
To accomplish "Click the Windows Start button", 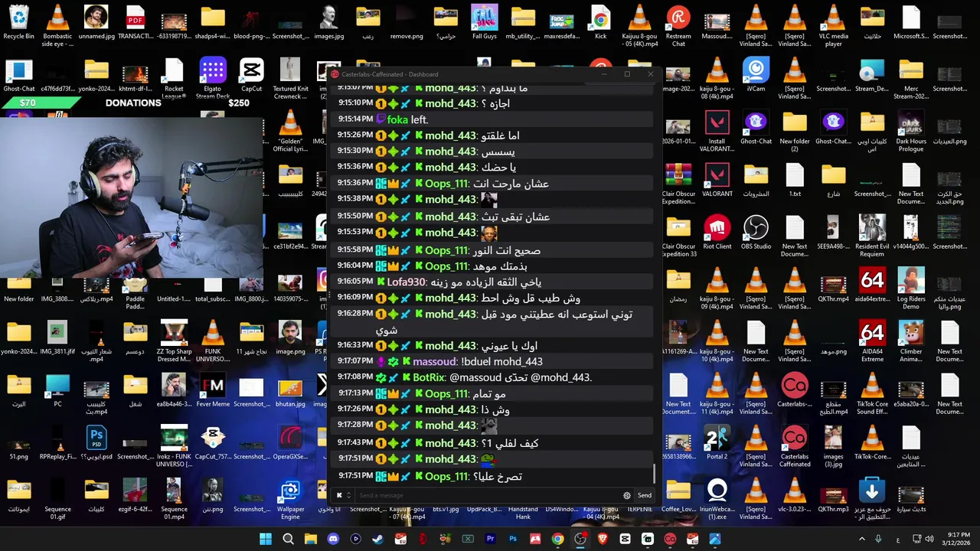I will pos(266,540).
